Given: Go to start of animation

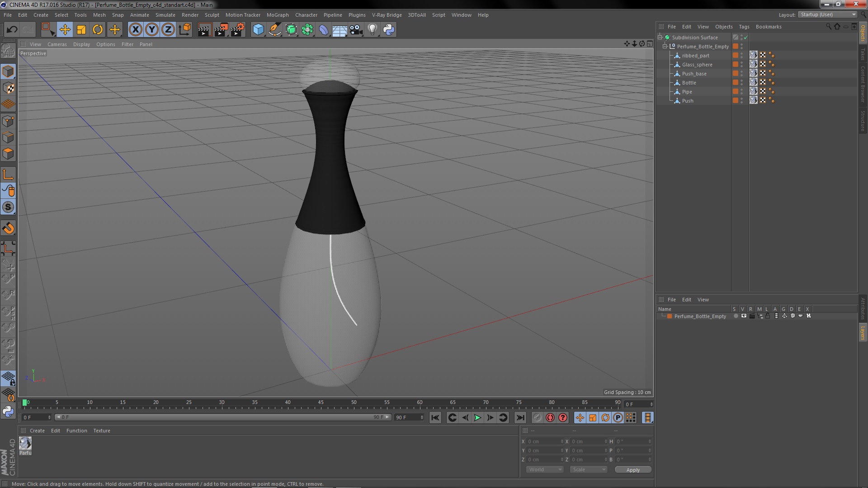Looking at the screenshot, I should pos(435,418).
